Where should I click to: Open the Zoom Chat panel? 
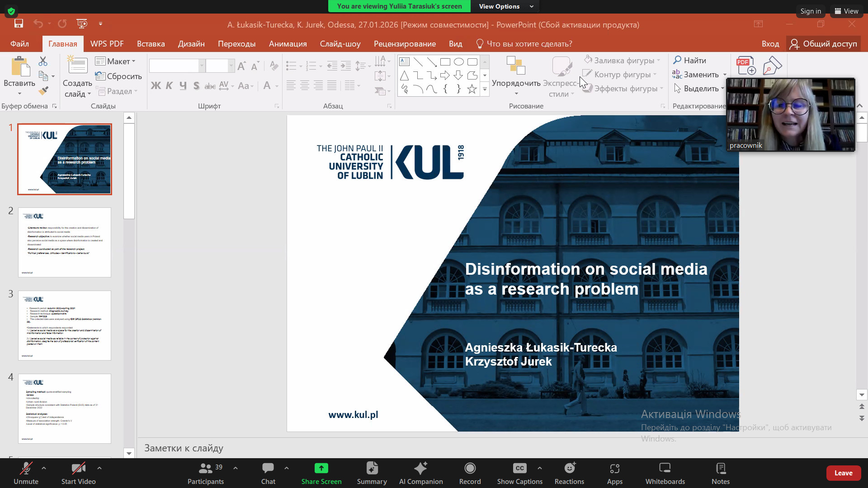[268, 469]
